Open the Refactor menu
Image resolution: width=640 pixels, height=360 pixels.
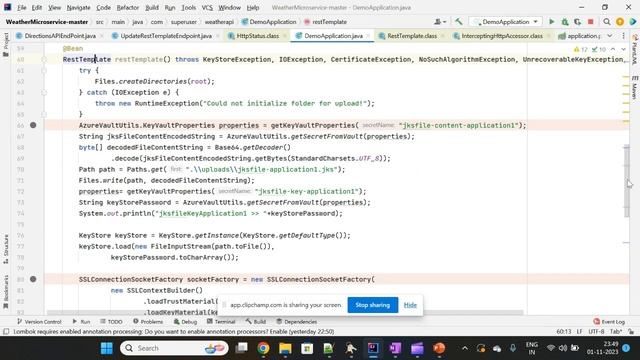coord(127,7)
